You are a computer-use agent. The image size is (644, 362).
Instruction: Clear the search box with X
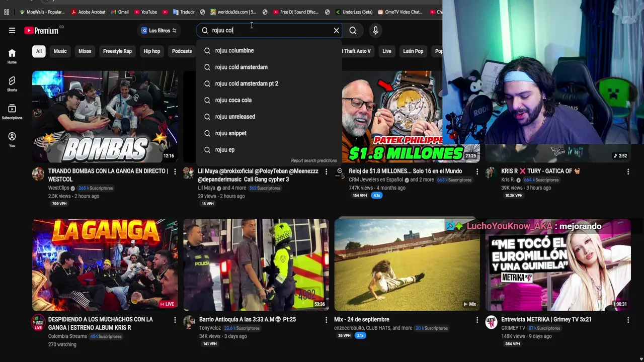pos(337,30)
